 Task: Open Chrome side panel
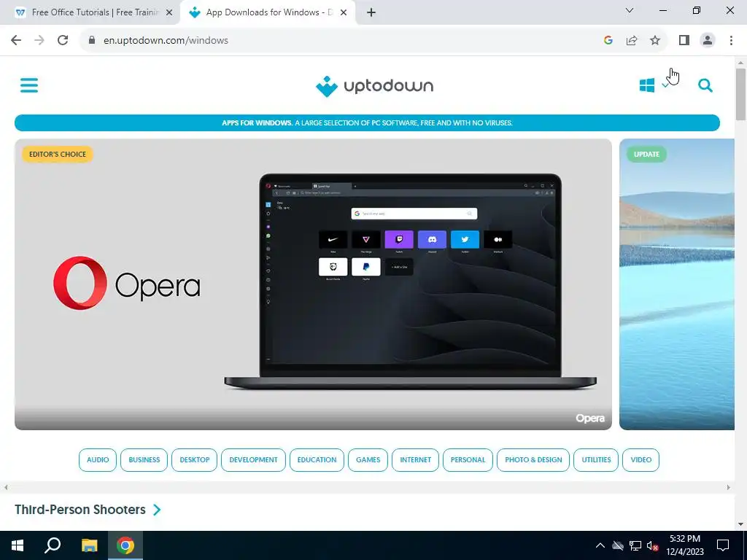(x=684, y=40)
